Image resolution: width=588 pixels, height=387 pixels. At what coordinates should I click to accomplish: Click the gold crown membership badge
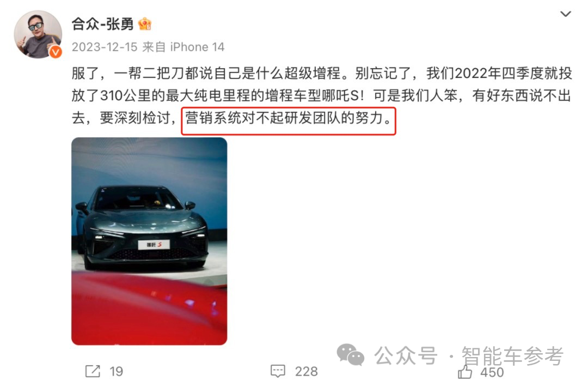click(145, 25)
